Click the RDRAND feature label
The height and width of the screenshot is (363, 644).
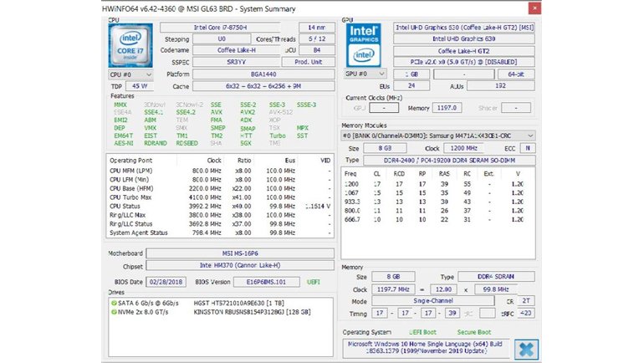(156, 143)
